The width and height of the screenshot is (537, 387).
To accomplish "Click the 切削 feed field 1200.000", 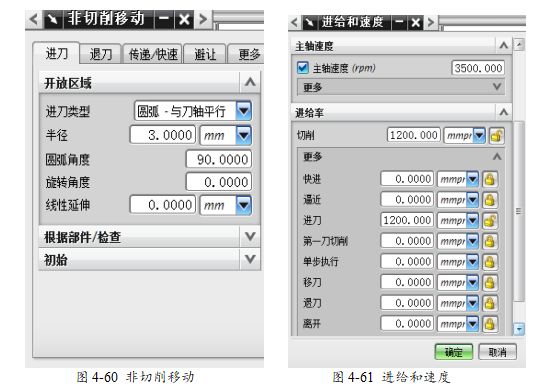I will (x=414, y=135).
